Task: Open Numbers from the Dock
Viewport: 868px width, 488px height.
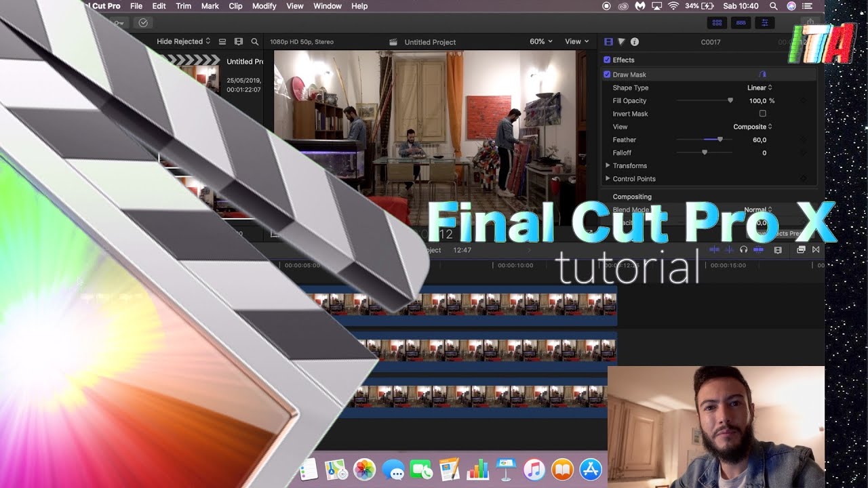Action: tap(478, 469)
